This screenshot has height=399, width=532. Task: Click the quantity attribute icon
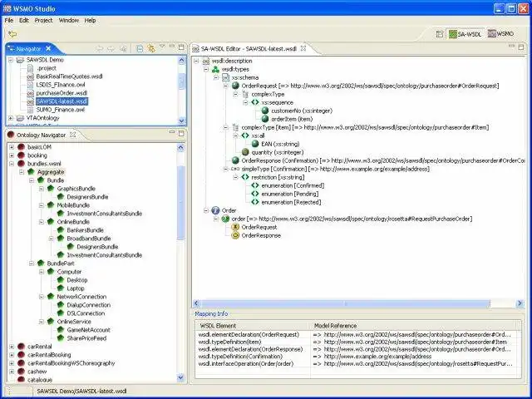click(x=245, y=152)
